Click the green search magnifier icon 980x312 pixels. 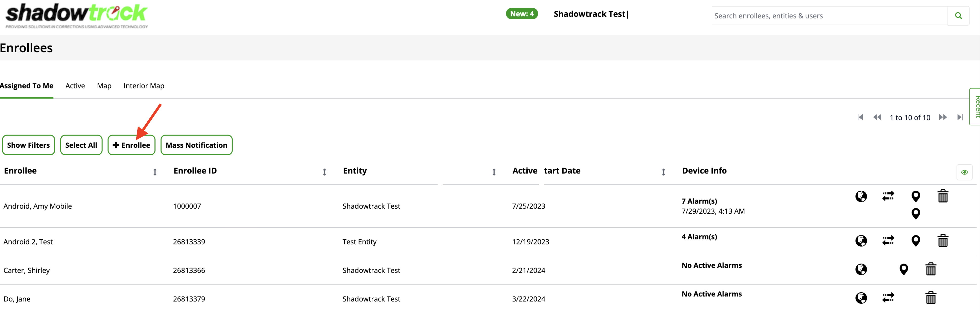pos(958,16)
